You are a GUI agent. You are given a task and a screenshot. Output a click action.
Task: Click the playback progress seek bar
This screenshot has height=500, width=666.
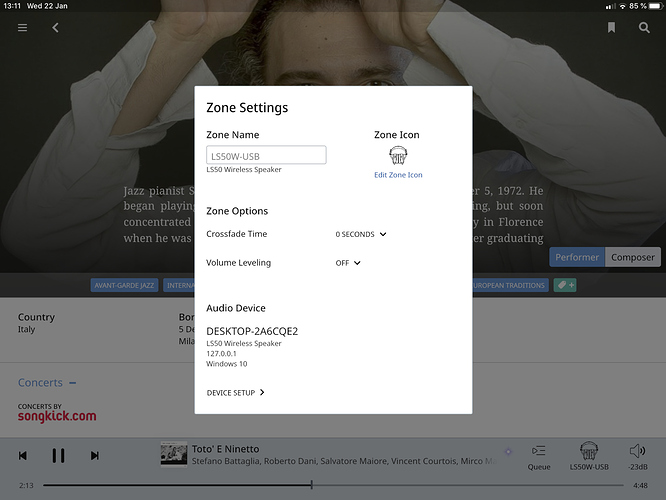click(x=333, y=485)
